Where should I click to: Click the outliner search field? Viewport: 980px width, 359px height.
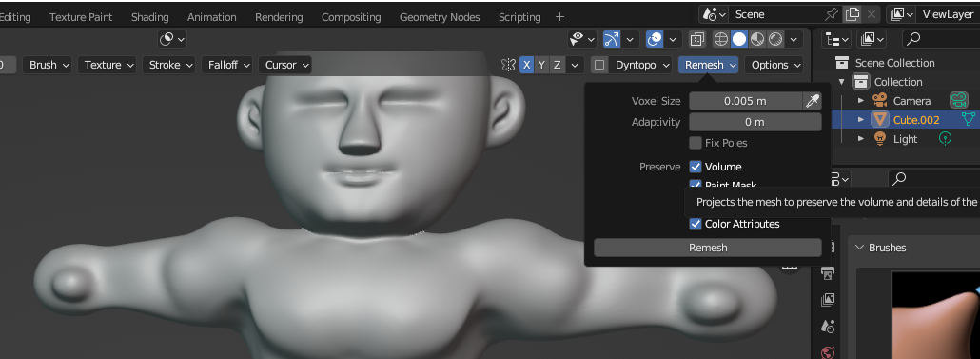941,39
